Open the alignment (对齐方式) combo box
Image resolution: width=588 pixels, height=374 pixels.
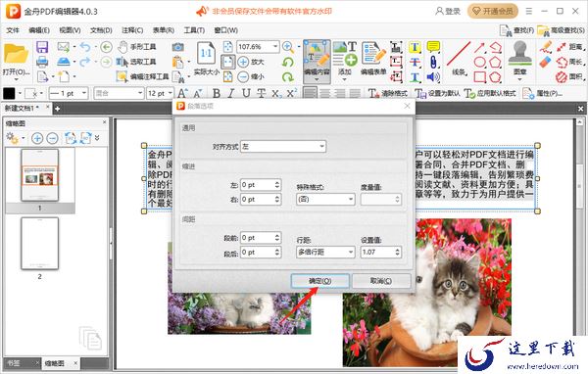(x=283, y=147)
